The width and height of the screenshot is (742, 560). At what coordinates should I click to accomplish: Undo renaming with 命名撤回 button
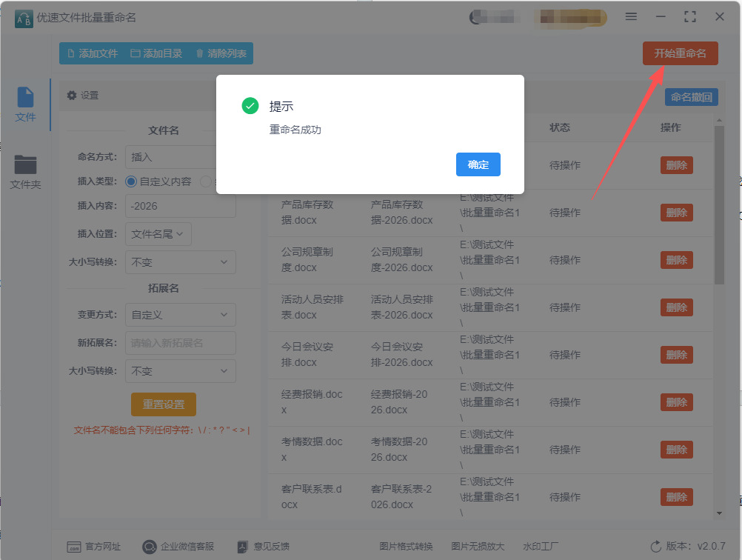[692, 97]
